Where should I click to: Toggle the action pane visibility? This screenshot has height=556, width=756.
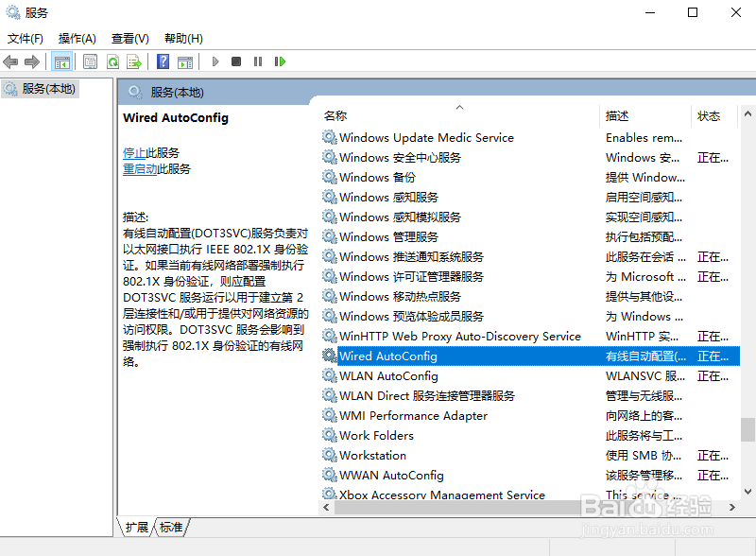(x=185, y=61)
